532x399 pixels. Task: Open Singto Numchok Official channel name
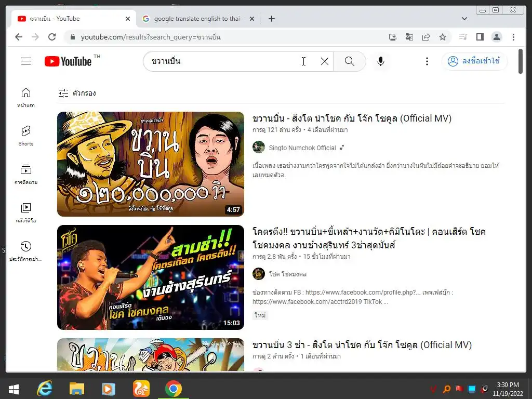[x=302, y=148]
